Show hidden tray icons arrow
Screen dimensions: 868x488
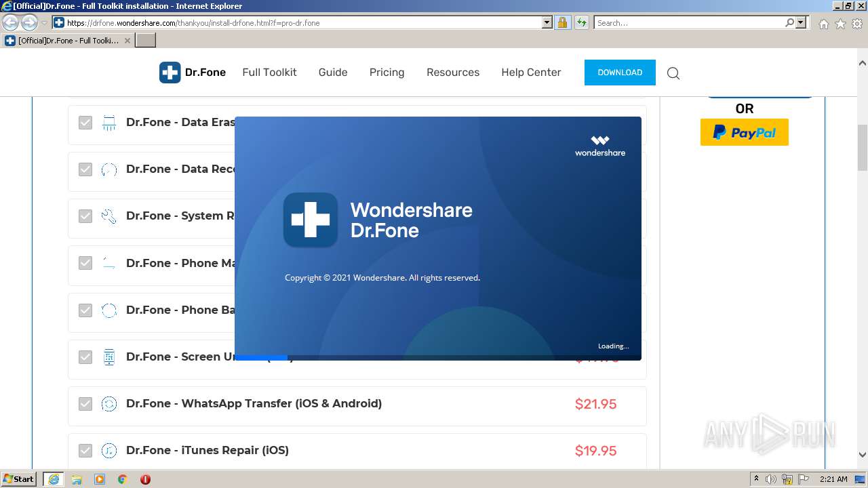coord(756,479)
